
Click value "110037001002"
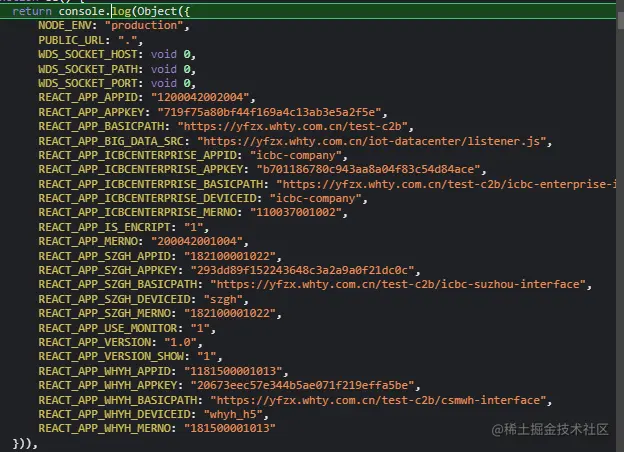coord(296,212)
